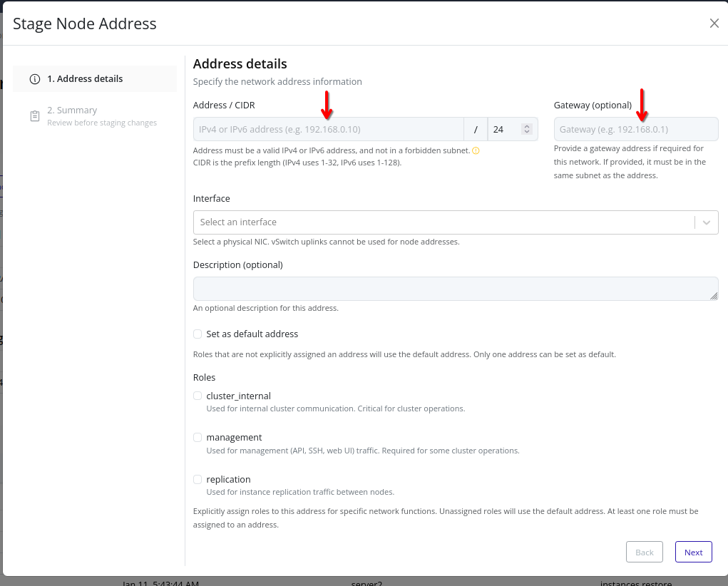Click the Gateway input field
The image size is (728, 586).
coord(635,128)
